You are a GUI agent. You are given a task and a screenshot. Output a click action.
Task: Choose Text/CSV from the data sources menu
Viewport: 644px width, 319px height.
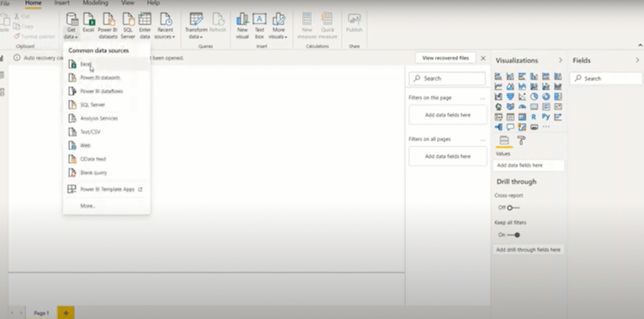pyautogui.click(x=91, y=132)
